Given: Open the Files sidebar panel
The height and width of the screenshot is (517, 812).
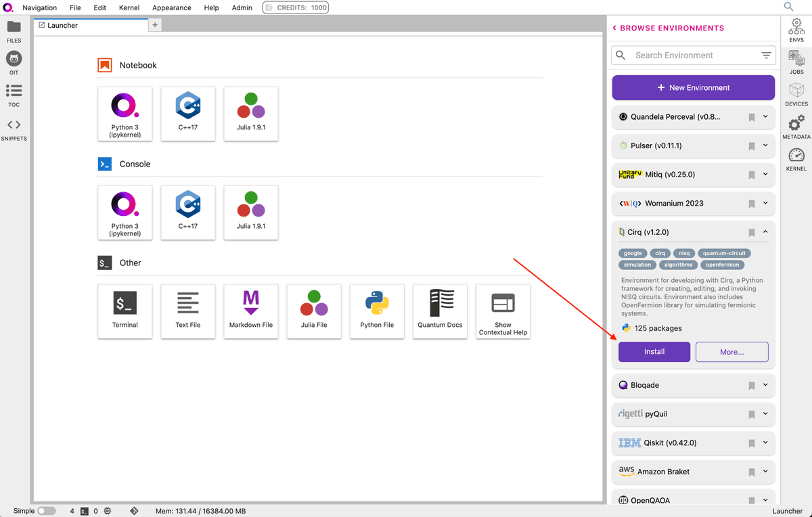Looking at the screenshot, I should [14, 32].
